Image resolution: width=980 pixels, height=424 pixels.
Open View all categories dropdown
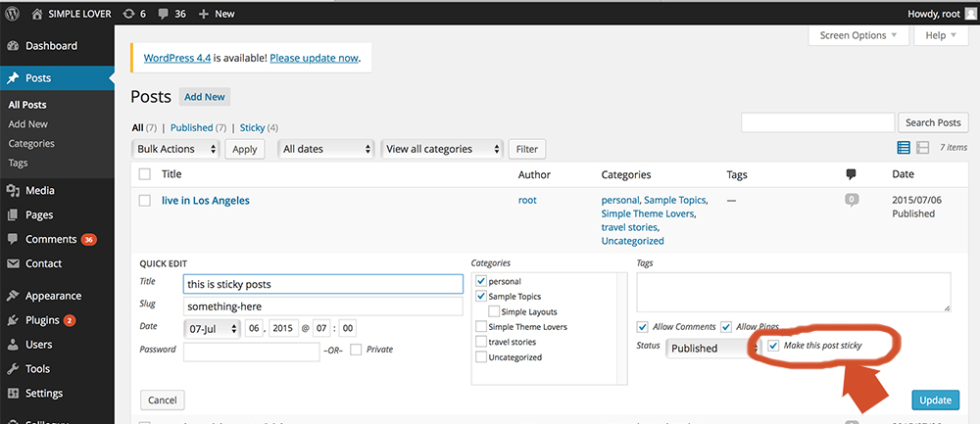tap(442, 149)
